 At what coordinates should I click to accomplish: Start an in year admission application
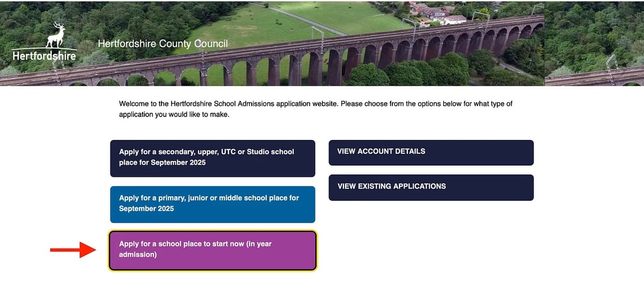click(x=213, y=250)
